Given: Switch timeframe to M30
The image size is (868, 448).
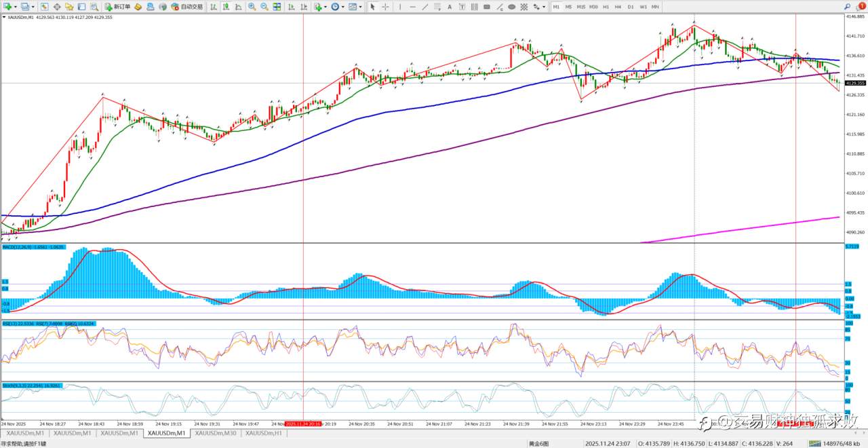Looking at the screenshot, I should point(593,7).
